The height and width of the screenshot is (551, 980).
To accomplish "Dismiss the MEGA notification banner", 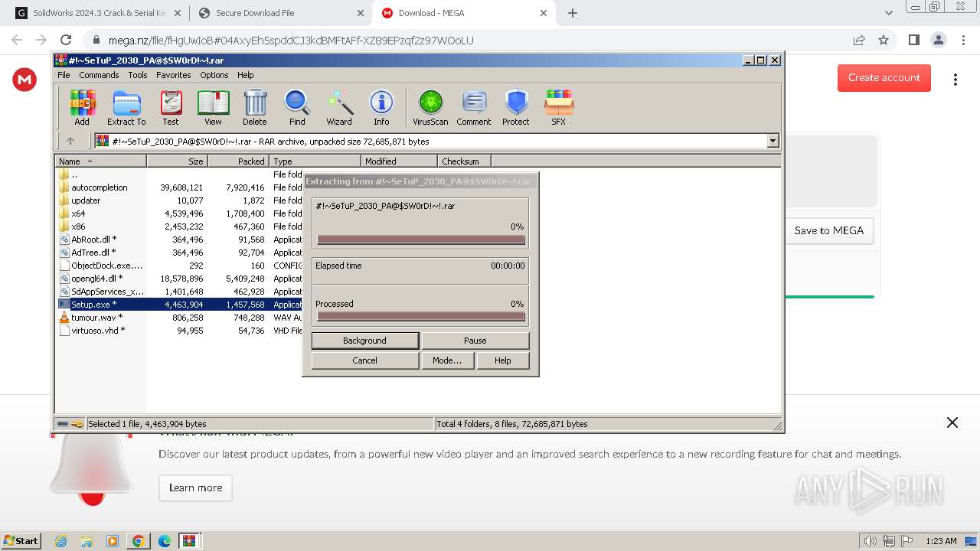I will (x=952, y=422).
